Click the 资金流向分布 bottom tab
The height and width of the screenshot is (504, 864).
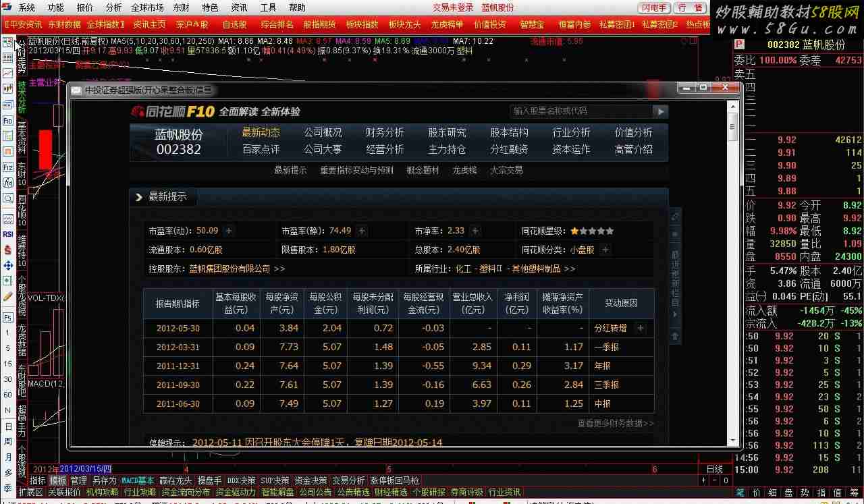tap(186, 493)
